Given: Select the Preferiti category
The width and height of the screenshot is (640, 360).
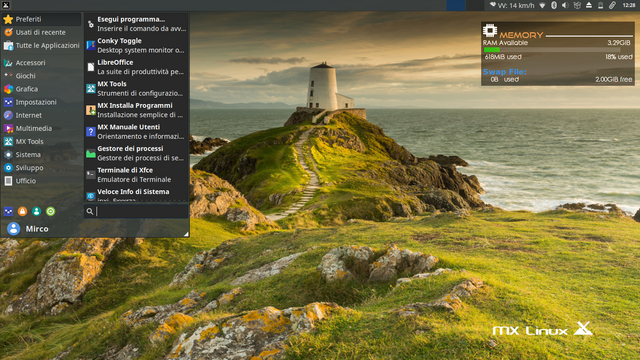Looking at the screenshot, I should (x=41, y=19).
